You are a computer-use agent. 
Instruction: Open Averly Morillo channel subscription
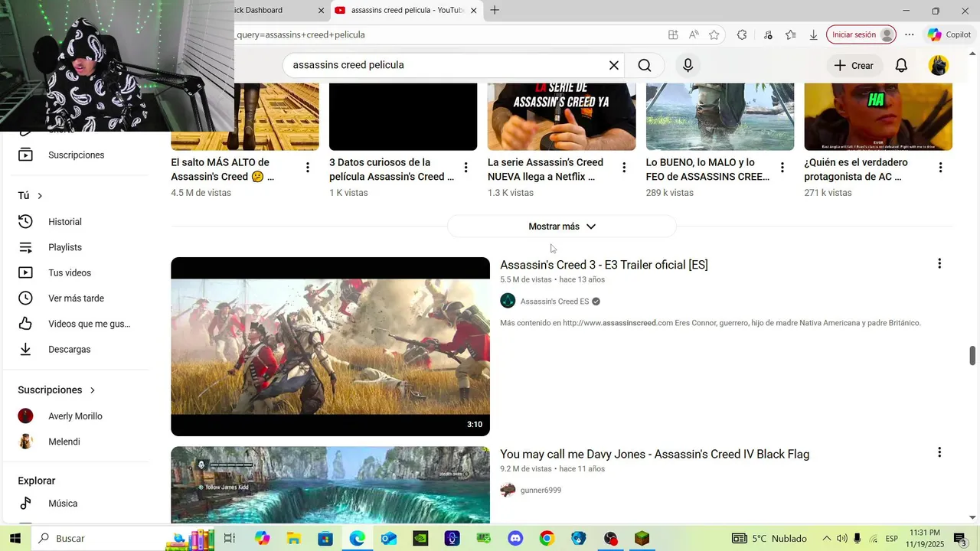[x=76, y=416]
